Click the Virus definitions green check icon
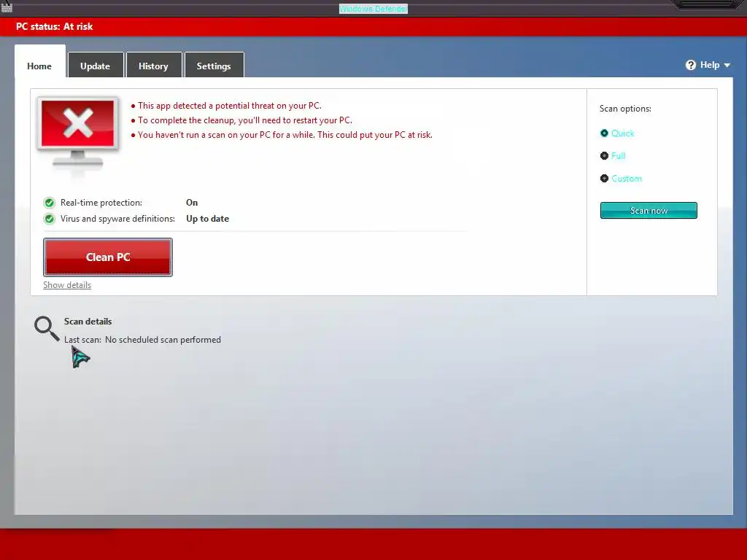The image size is (747, 560). coord(49,219)
